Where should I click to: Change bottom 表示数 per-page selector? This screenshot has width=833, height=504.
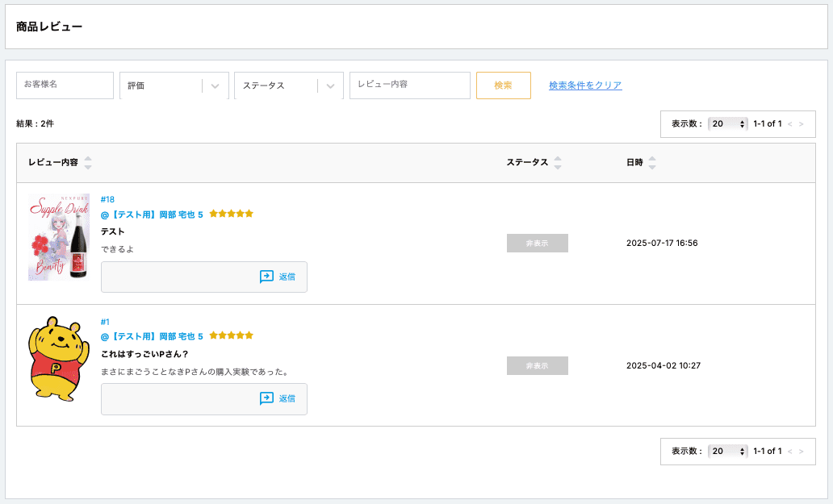point(727,452)
